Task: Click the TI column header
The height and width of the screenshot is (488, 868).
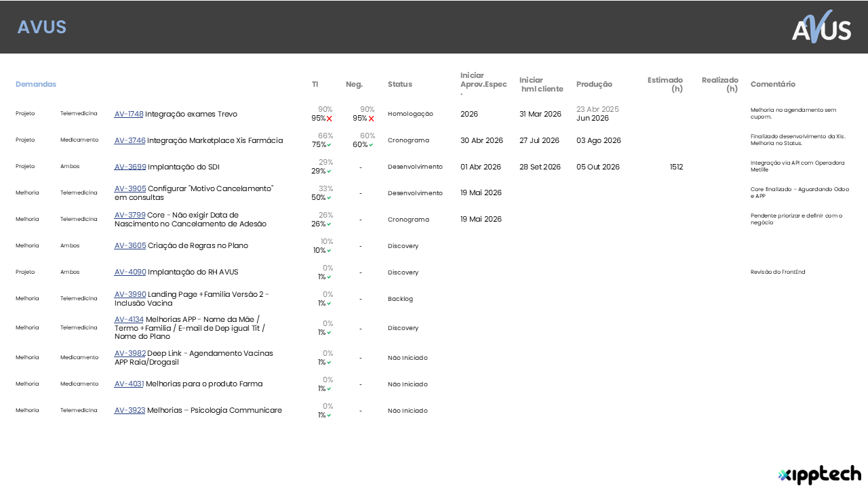Action: click(315, 84)
